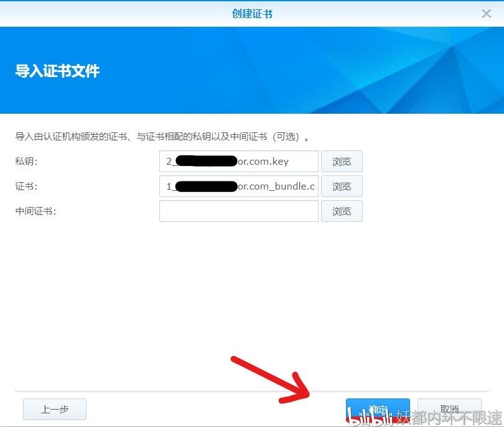Click the empty 中间证书 input field
504x427 pixels.
[239, 211]
